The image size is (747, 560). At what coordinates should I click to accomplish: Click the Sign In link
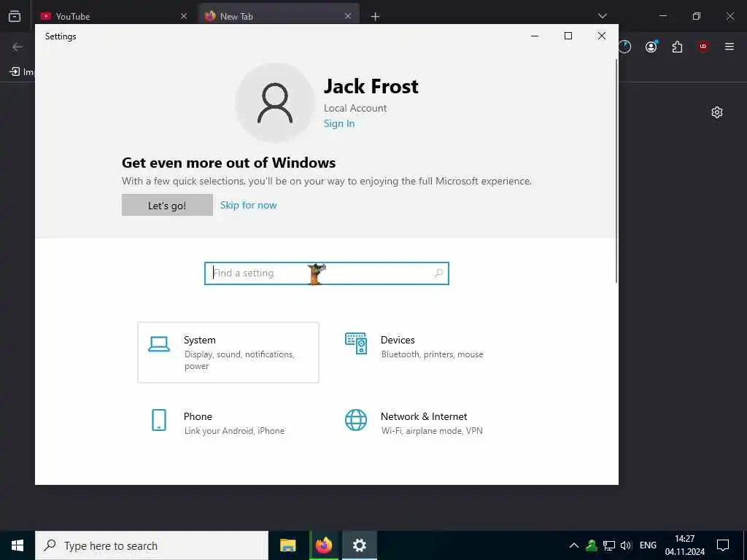[339, 124]
